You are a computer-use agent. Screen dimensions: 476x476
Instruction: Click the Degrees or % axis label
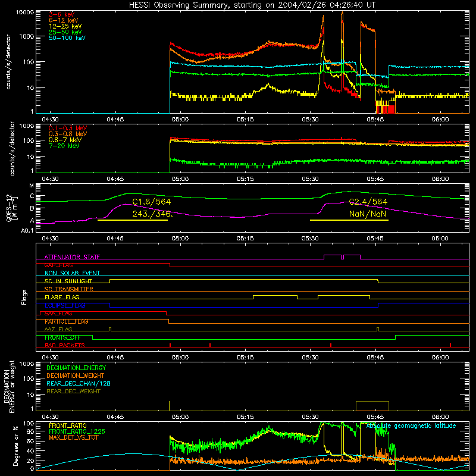tap(15, 446)
